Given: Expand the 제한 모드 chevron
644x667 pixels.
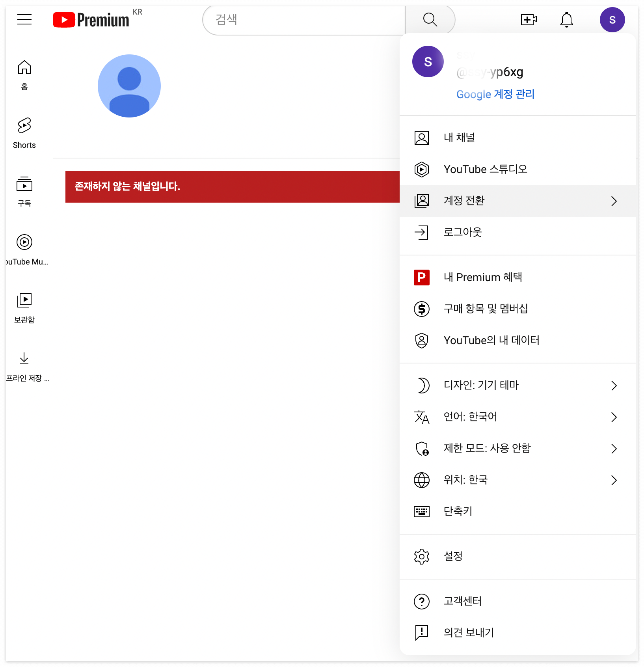Looking at the screenshot, I should [614, 449].
